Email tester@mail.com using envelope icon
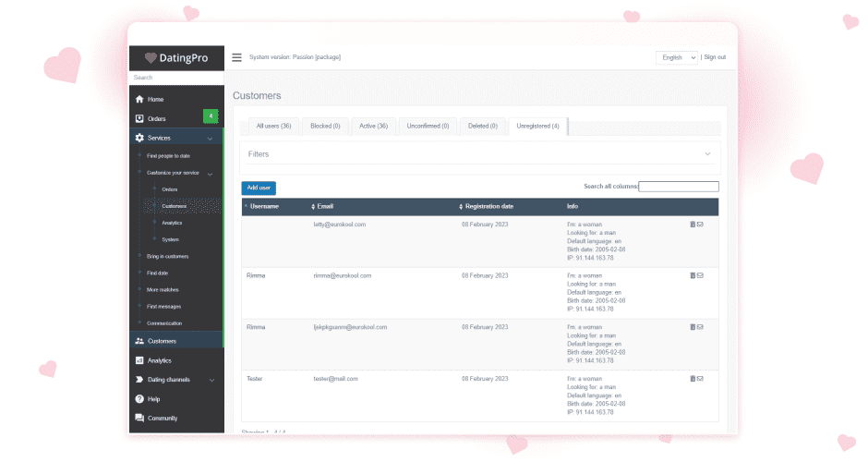The image size is (868, 462). pyautogui.click(x=700, y=378)
